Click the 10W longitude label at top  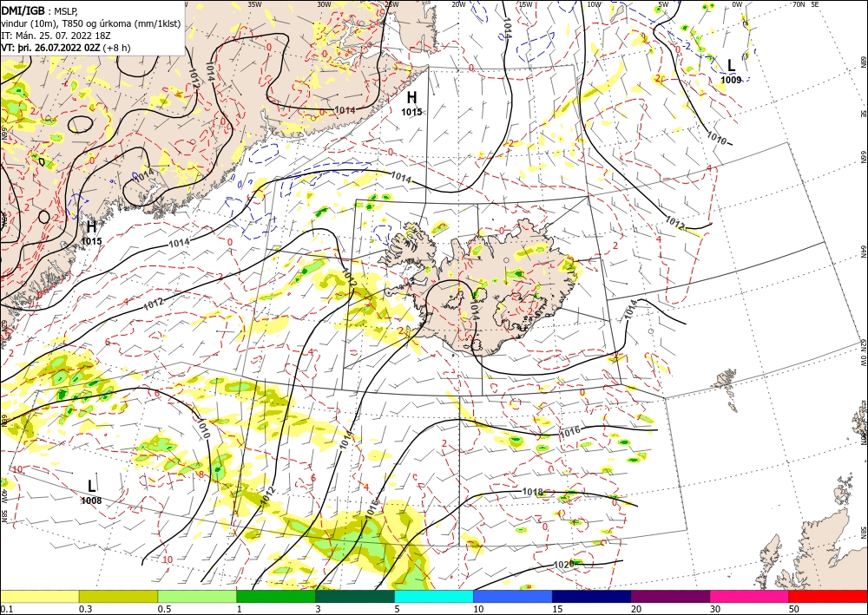594,4
